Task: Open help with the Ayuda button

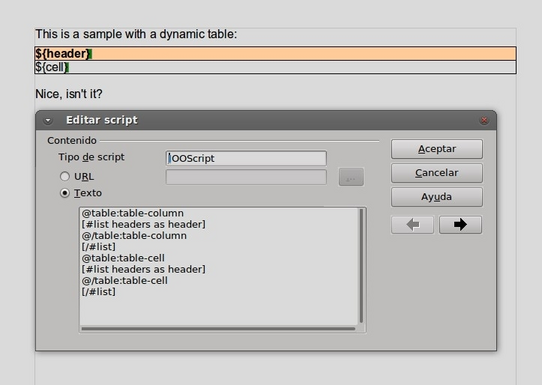Action: [x=437, y=197]
